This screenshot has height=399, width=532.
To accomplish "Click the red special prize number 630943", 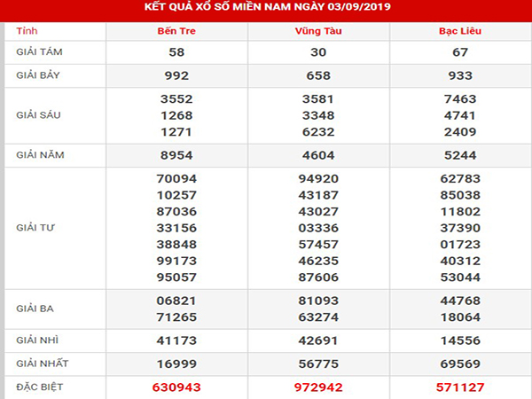I will coord(176,387).
